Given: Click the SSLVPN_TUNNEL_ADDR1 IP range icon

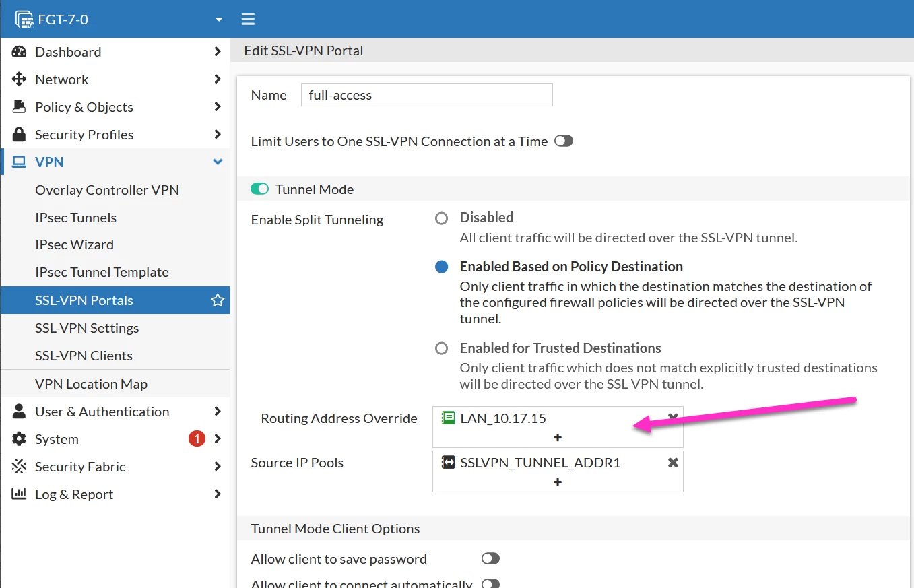Looking at the screenshot, I should 448,463.
